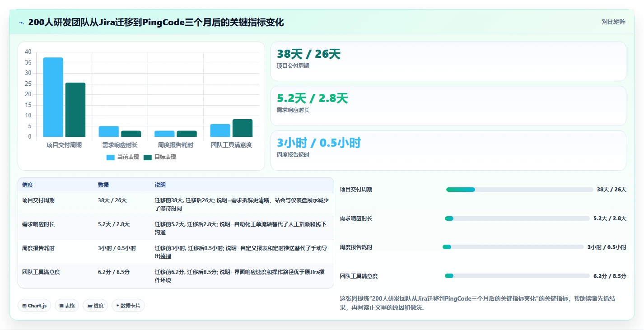
Task: Click the 对比矩阵 label in header
Action: click(x=613, y=22)
